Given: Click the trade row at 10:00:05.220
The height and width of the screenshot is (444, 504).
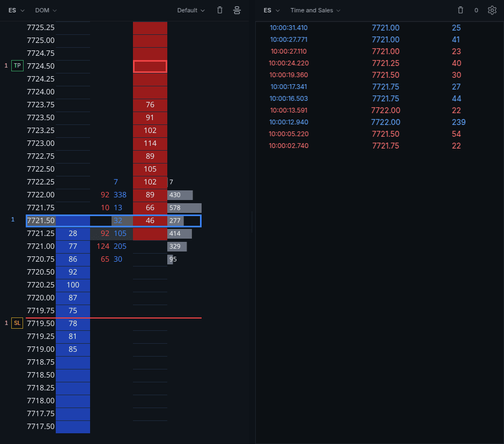Looking at the screenshot, I should tap(380, 134).
